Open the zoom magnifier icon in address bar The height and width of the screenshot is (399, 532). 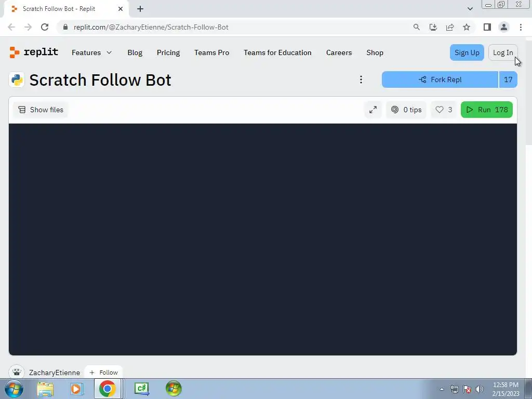tap(417, 27)
